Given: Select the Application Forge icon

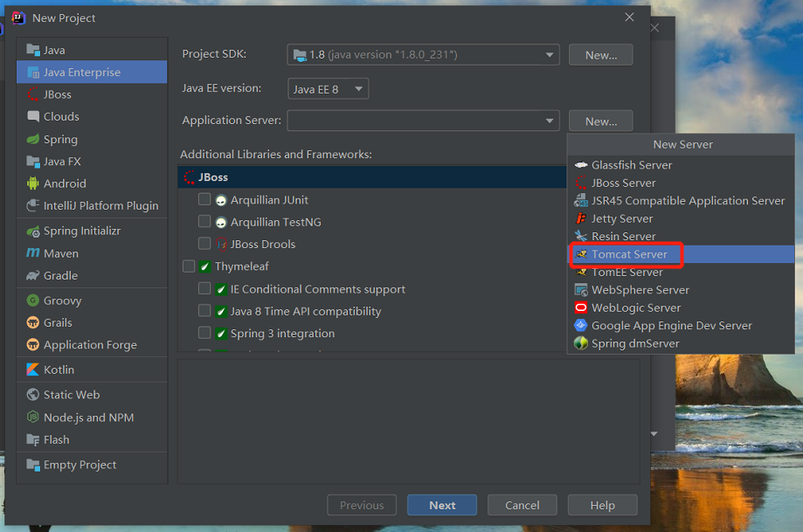Looking at the screenshot, I should (33, 344).
